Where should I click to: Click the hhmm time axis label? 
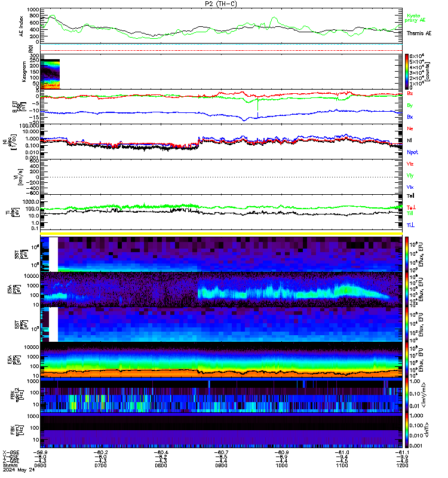pos(10,465)
